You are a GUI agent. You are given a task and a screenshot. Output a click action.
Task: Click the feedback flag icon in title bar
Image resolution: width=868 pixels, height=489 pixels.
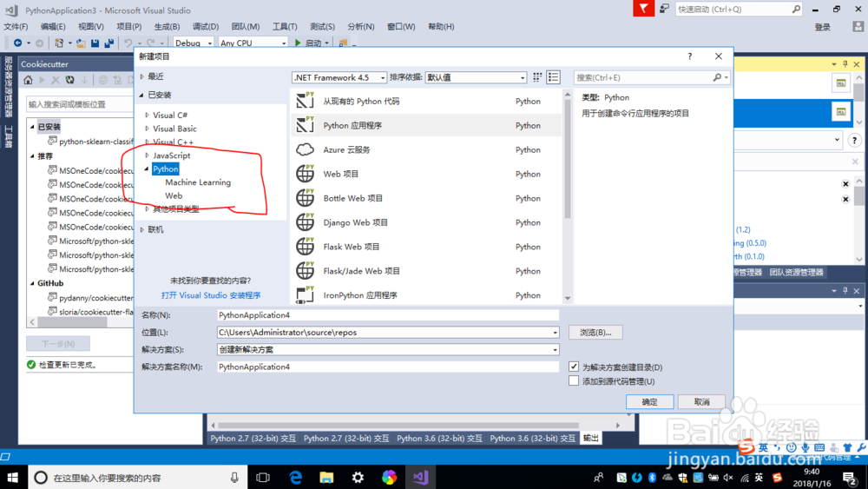[643, 9]
